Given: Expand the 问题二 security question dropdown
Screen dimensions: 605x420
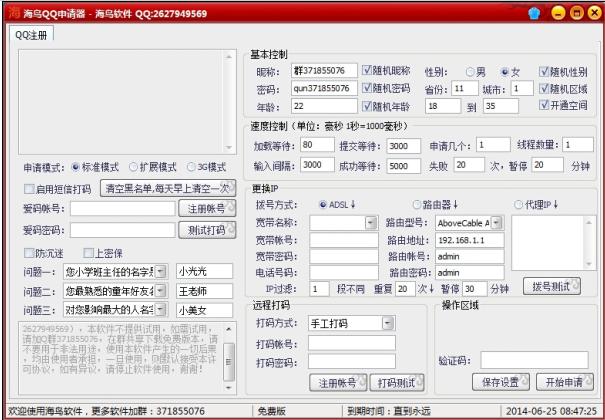Looking at the screenshot, I should pos(161,291).
